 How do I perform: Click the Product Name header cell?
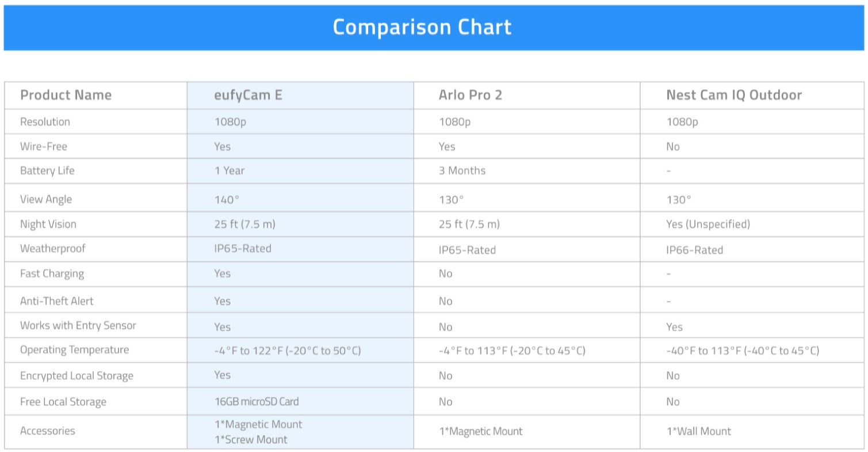(66, 95)
